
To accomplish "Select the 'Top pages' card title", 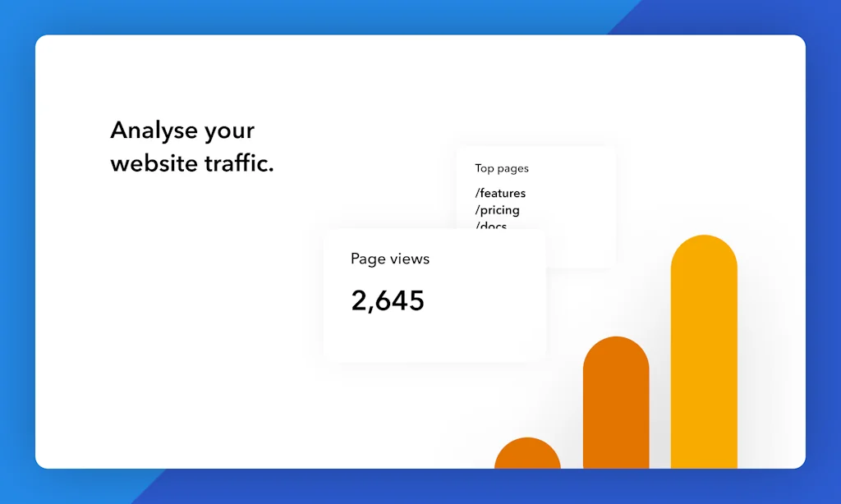I will (x=502, y=168).
